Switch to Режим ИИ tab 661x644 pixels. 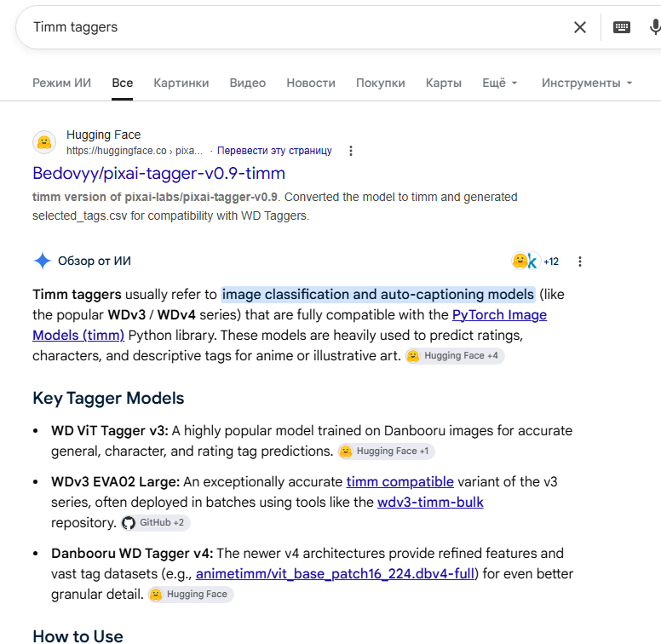[61, 83]
